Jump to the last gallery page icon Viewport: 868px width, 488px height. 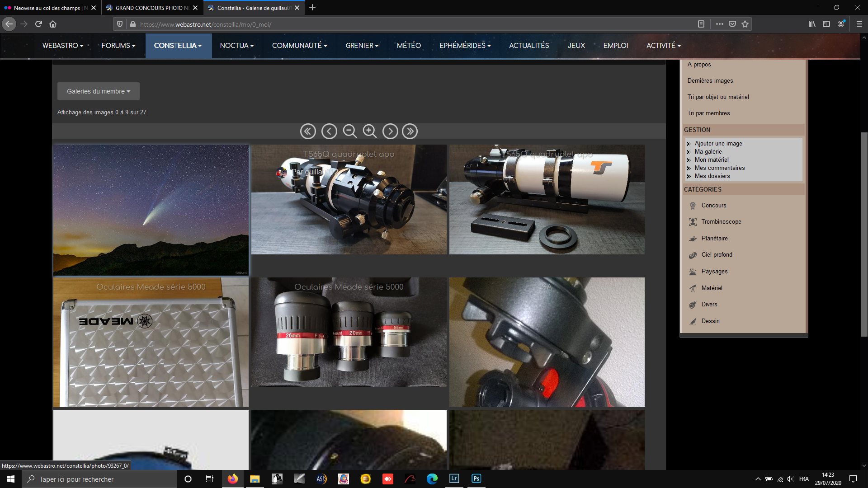tap(410, 131)
